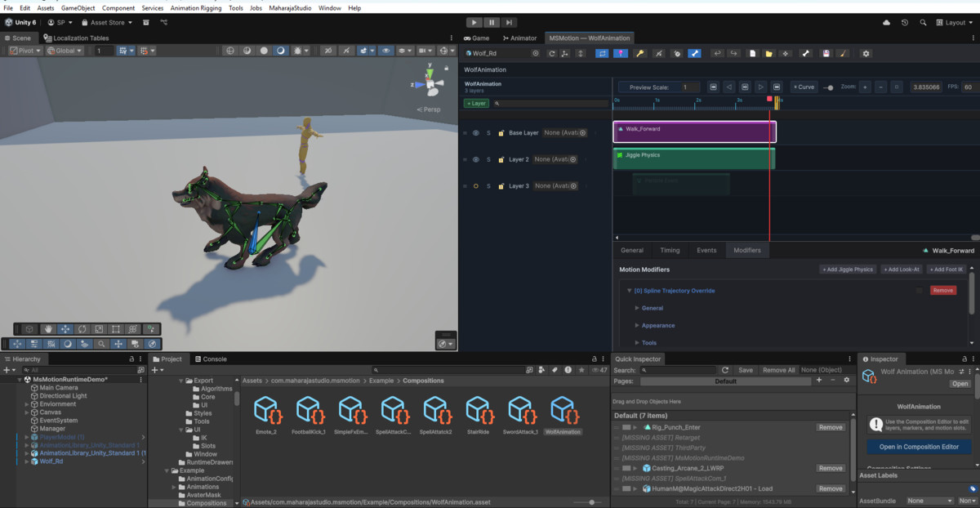Click the Unity Play button
This screenshot has height=508, width=980.
pyautogui.click(x=474, y=23)
